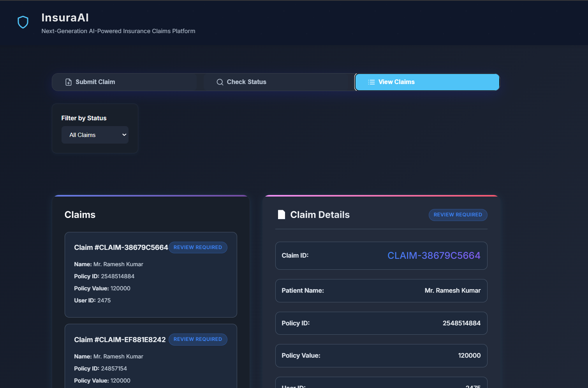This screenshot has width=588, height=388.
Task: Click the Claims panel heading
Action: point(80,215)
